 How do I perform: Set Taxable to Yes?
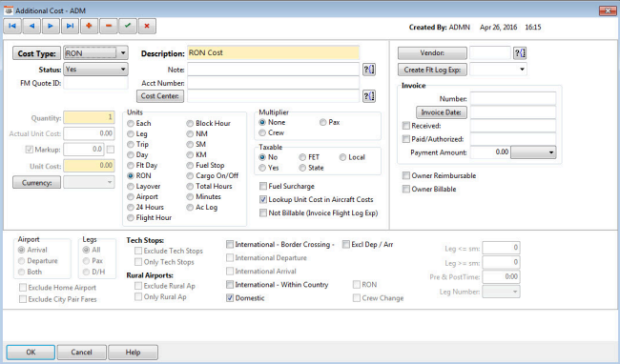pos(262,168)
